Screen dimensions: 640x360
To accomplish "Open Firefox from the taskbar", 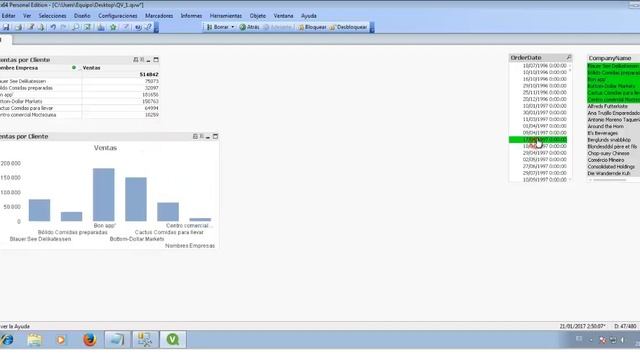I will click(x=89, y=340).
